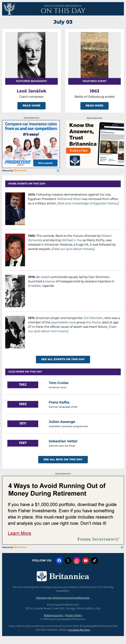Click Get a quote in Progressive ad
This screenshot has width=126, height=644.
(x=45, y=163)
